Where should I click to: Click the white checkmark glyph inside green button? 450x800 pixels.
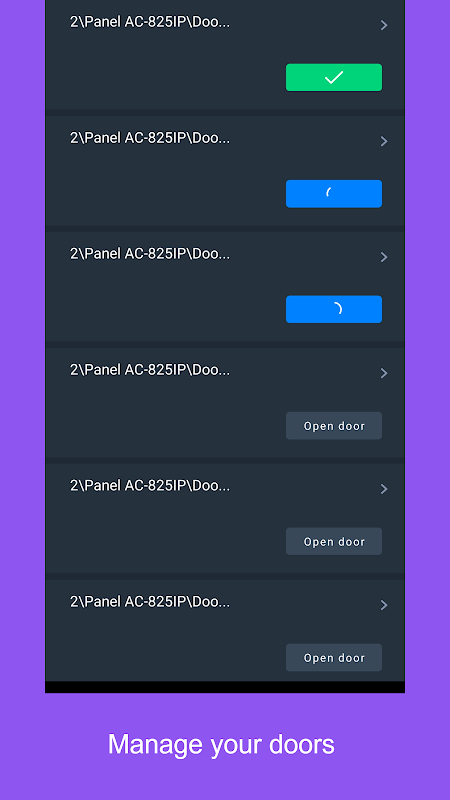point(334,78)
